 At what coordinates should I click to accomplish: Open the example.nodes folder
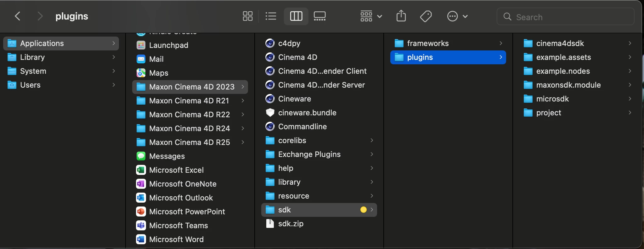(577, 71)
